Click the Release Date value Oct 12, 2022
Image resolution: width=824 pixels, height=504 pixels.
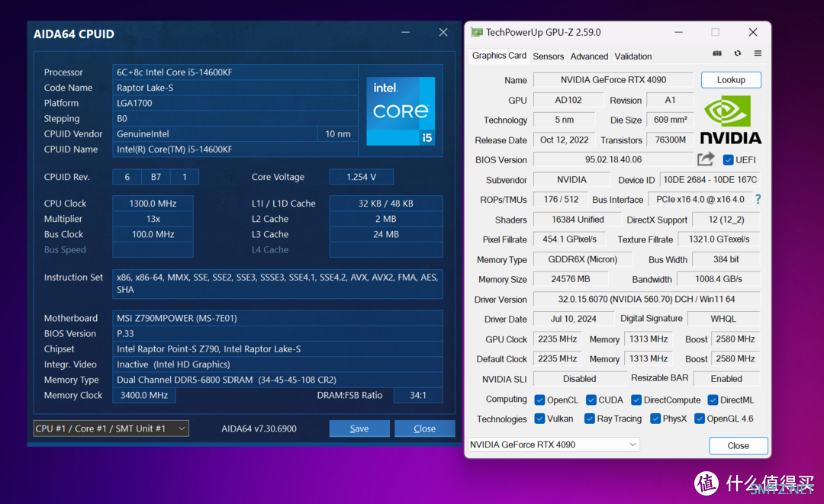click(x=564, y=140)
